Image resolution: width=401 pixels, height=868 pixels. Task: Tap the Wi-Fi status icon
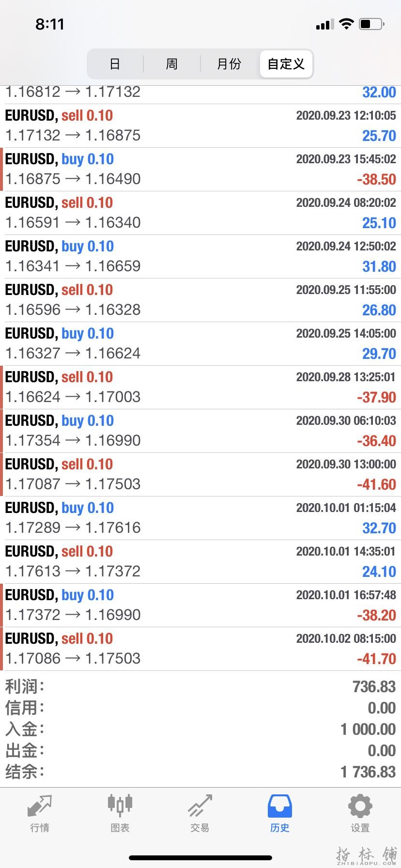(346, 24)
